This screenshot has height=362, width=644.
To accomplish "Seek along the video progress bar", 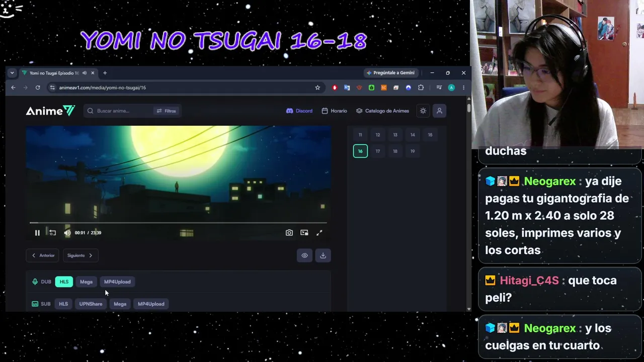I will [178, 222].
